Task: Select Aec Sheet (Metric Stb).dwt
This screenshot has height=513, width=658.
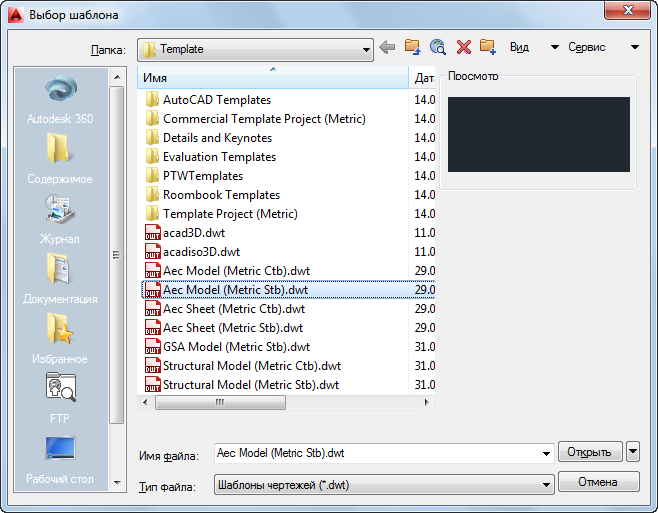Action: coord(233,328)
